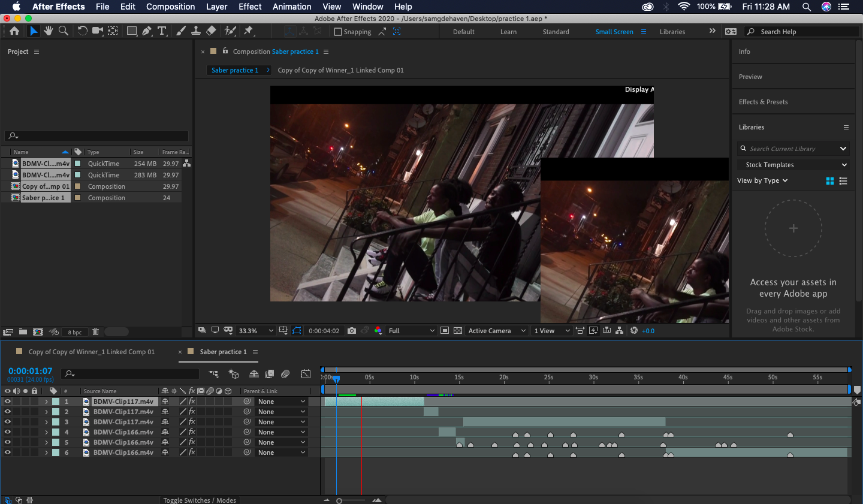Select the Clone Stamp tool

[197, 31]
